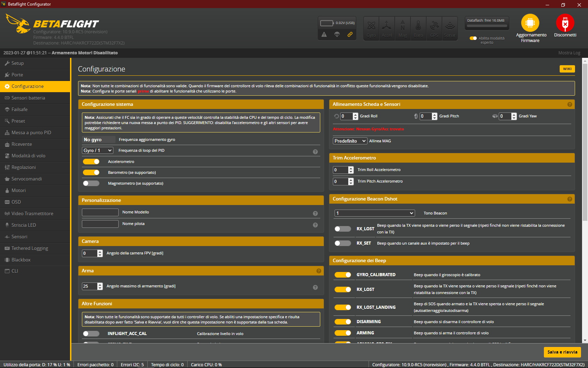Click the Salva e riavvia button

562,352
